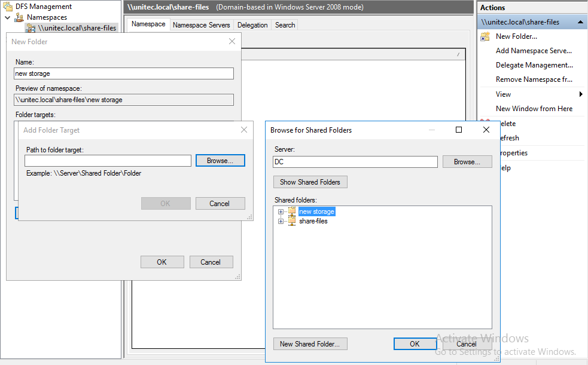The height and width of the screenshot is (365, 588).
Task: Click Browse next to Server field
Action: point(467,162)
